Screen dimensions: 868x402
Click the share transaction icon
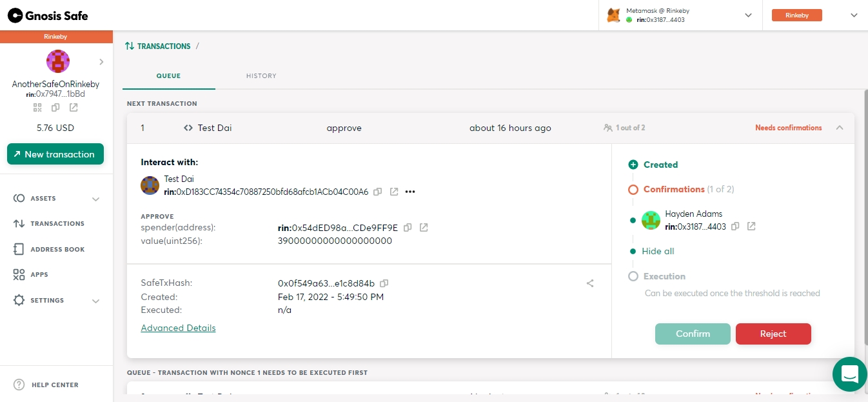[590, 283]
